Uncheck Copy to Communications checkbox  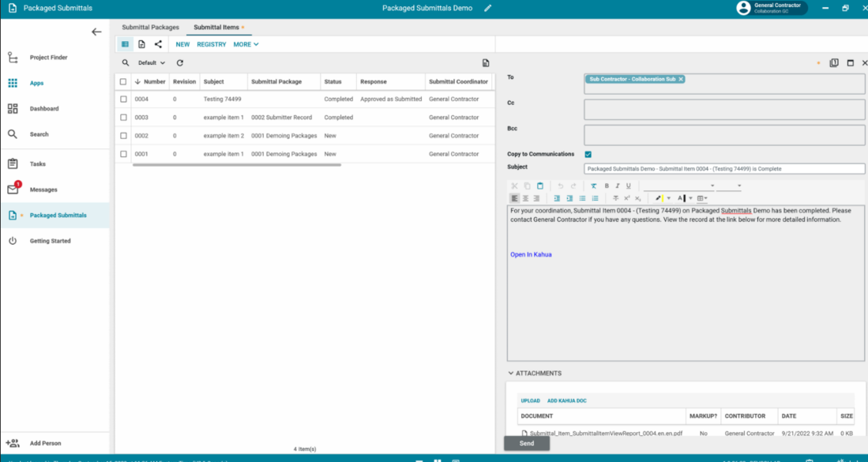tap(588, 154)
